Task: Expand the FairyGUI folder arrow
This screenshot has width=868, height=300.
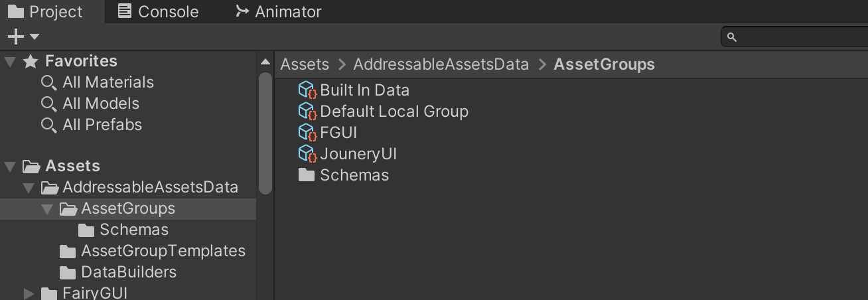Action: [x=29, y=293]
